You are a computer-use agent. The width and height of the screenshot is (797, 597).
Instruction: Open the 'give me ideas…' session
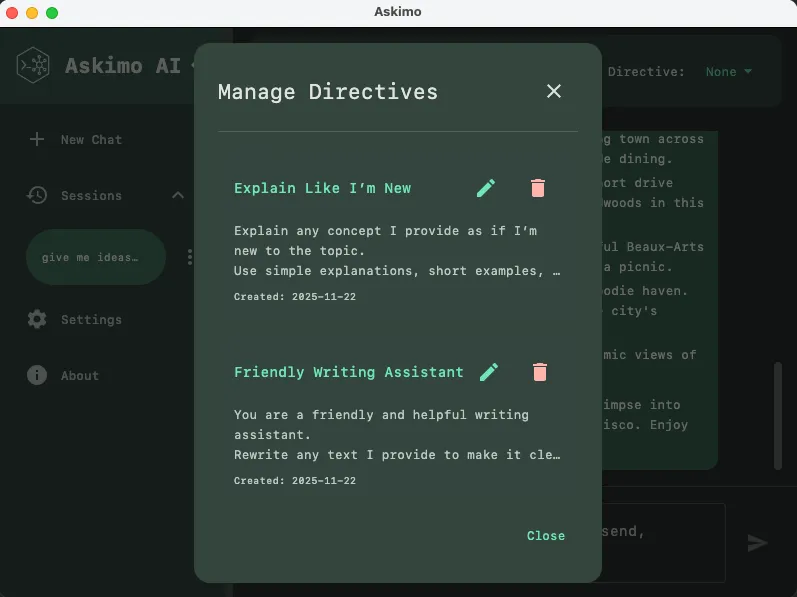pyautogui.click(x=96, y=257)
